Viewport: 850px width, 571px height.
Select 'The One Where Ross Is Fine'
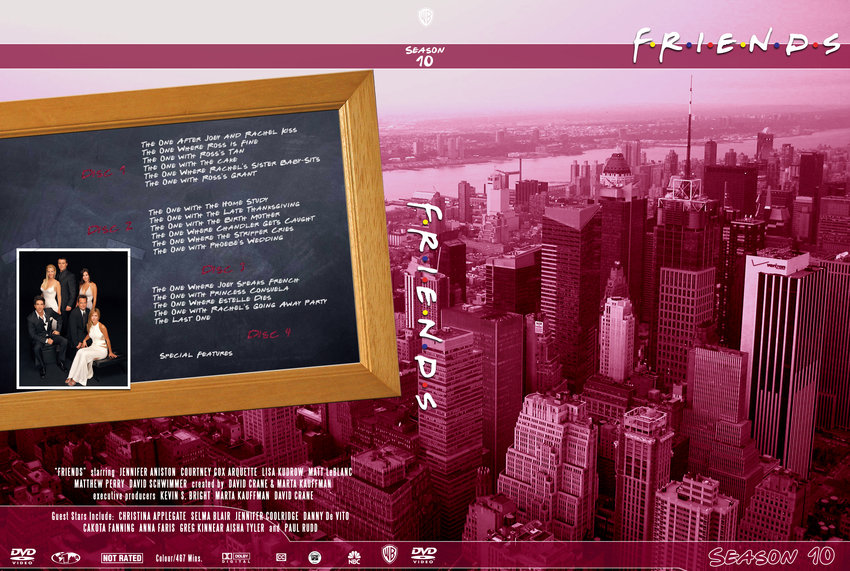click(x=201, y=147)
